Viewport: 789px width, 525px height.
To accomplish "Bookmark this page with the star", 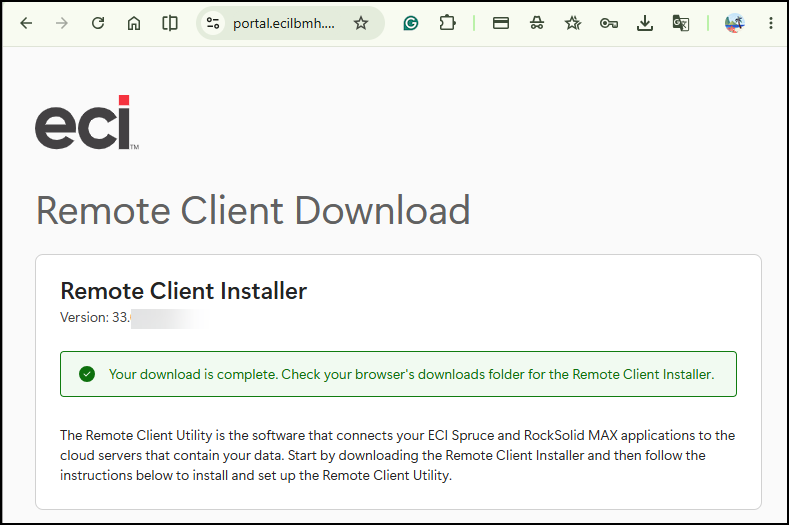I will coord(361,23).
